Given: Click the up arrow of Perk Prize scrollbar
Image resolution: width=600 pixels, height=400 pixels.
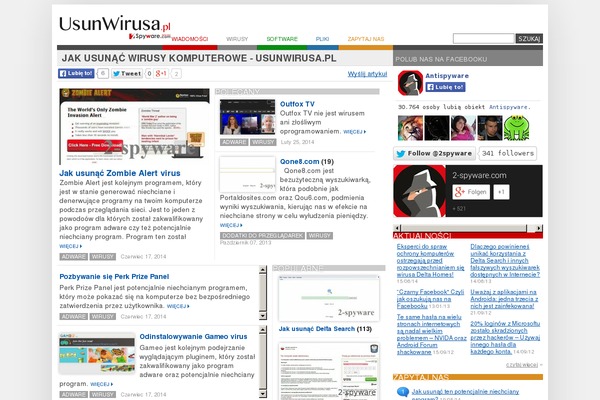Looking at the screenshot, I should pos(262,269).
